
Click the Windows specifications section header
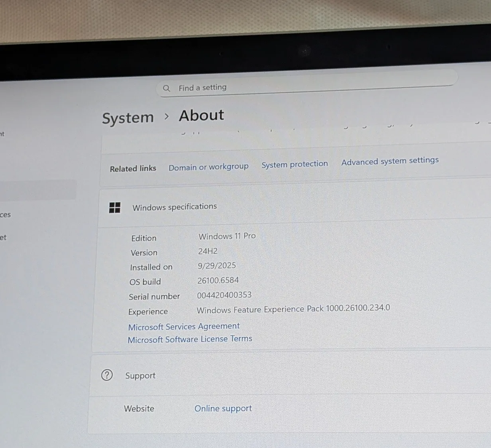point(174,206)
